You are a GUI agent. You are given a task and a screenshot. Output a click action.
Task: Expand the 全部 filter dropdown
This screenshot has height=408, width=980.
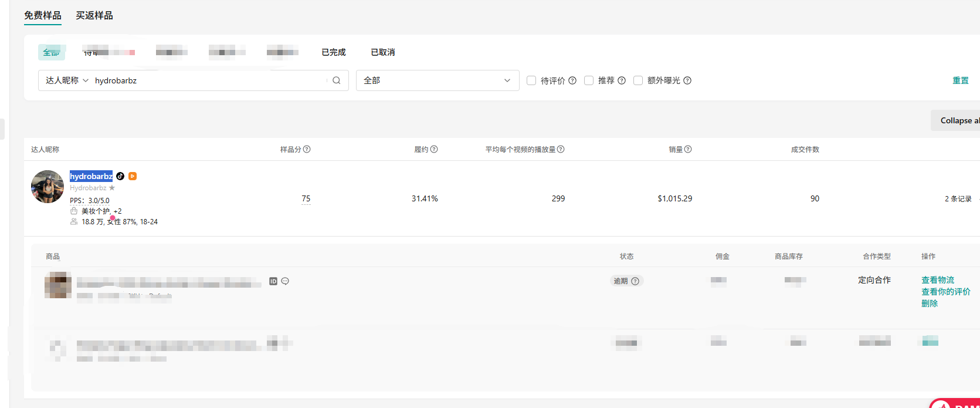coord(438,80)
